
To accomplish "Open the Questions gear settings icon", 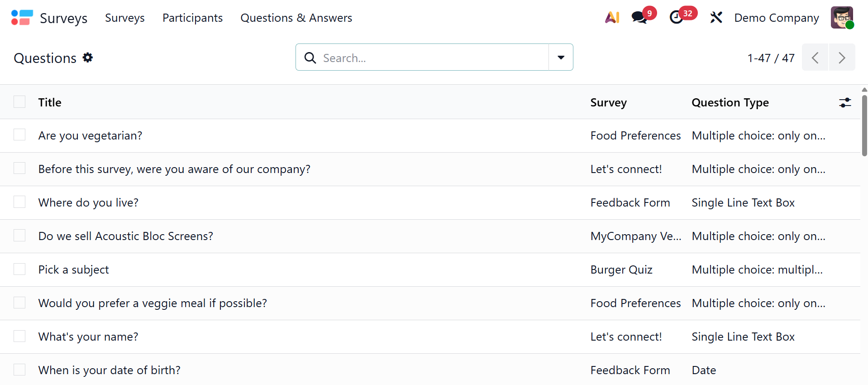I will 88,58.
